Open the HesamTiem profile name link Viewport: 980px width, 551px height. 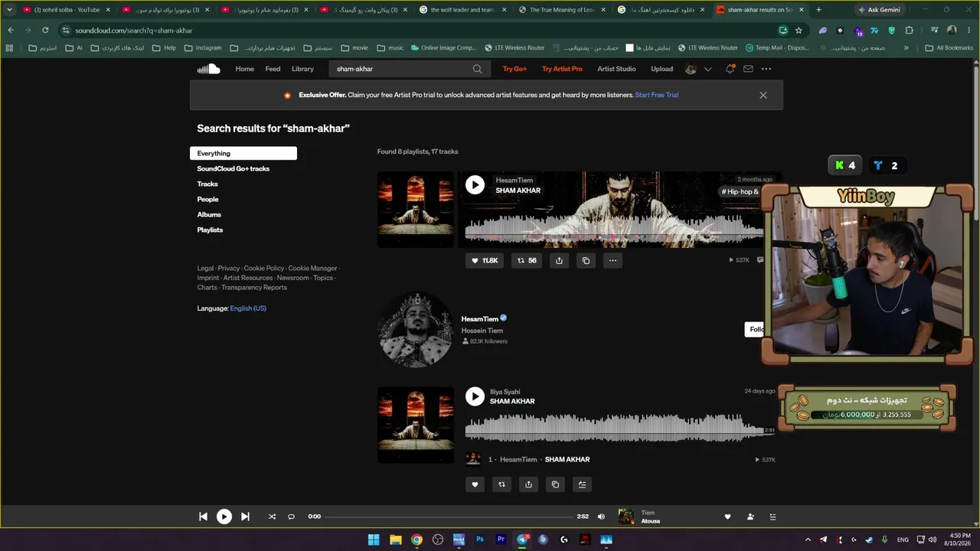tap(479, 318)
